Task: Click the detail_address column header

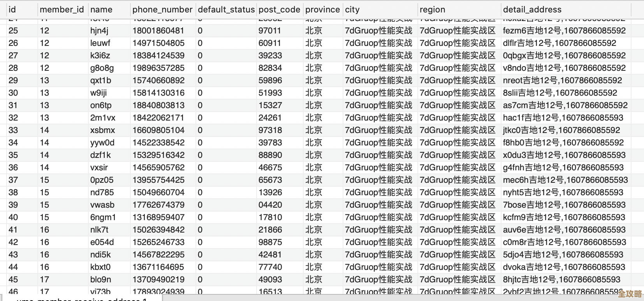Action: coord(532,10)
